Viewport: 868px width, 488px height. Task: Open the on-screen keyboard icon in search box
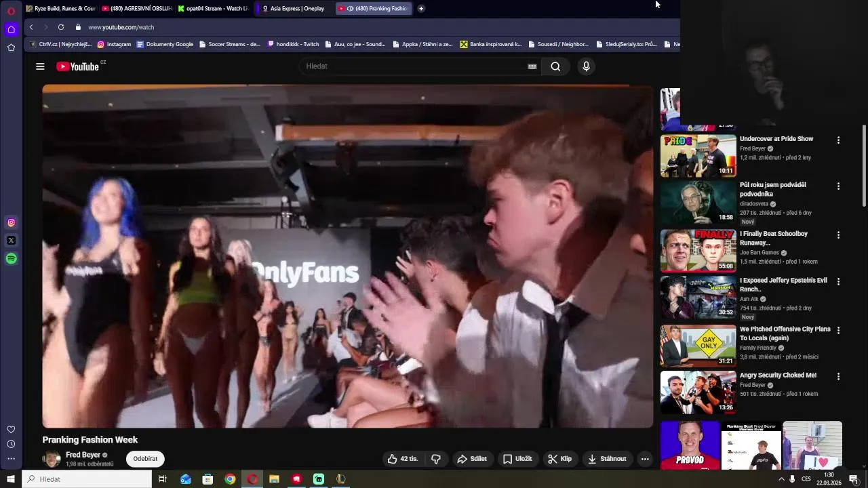pos(532,66)
